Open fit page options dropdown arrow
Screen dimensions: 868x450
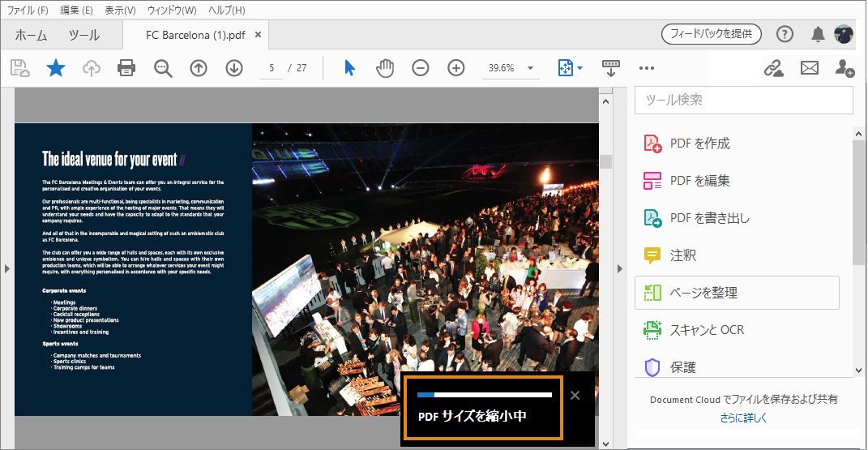point(579,68)
